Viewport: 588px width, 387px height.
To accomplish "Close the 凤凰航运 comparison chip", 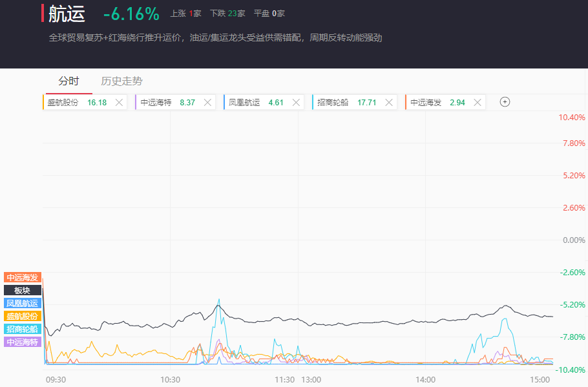I will point(297,102).
